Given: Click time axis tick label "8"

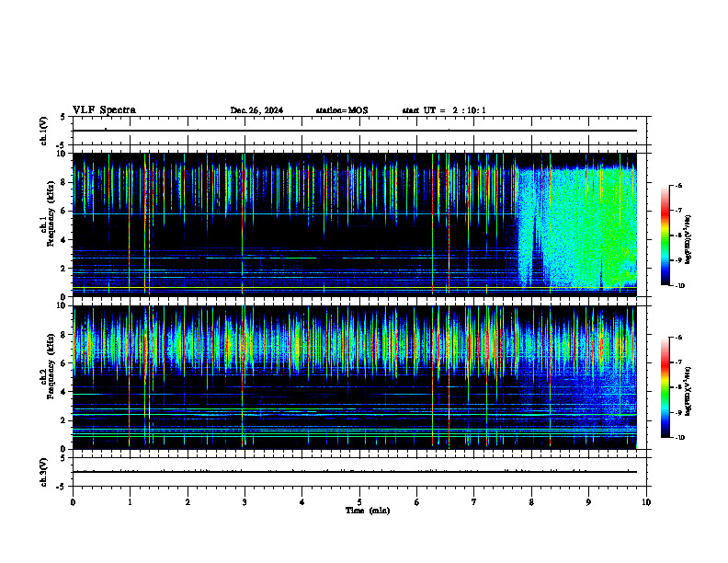Looking at the screenshot, I should [x=531, y=502].
